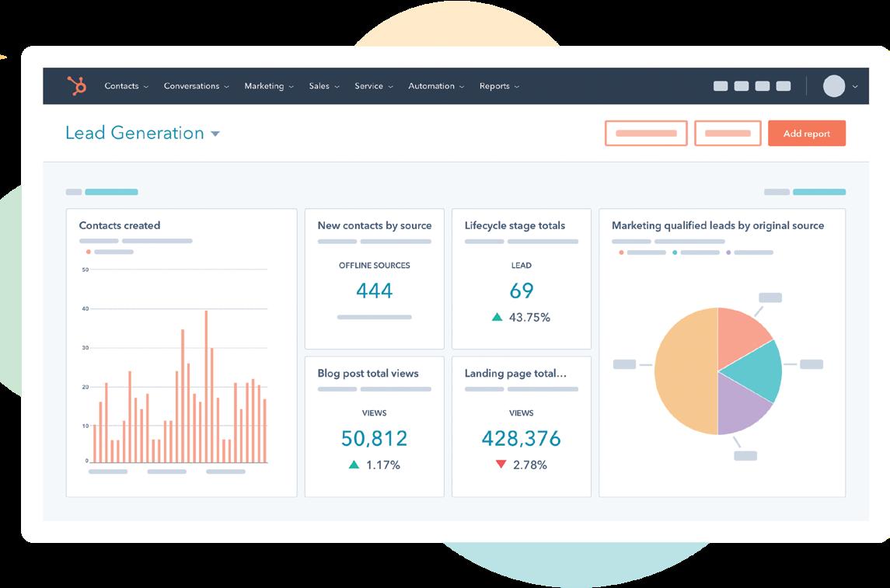Click the last gray toolbar icon before divider
Screen dimensions: 890x588
coord(784,86)
